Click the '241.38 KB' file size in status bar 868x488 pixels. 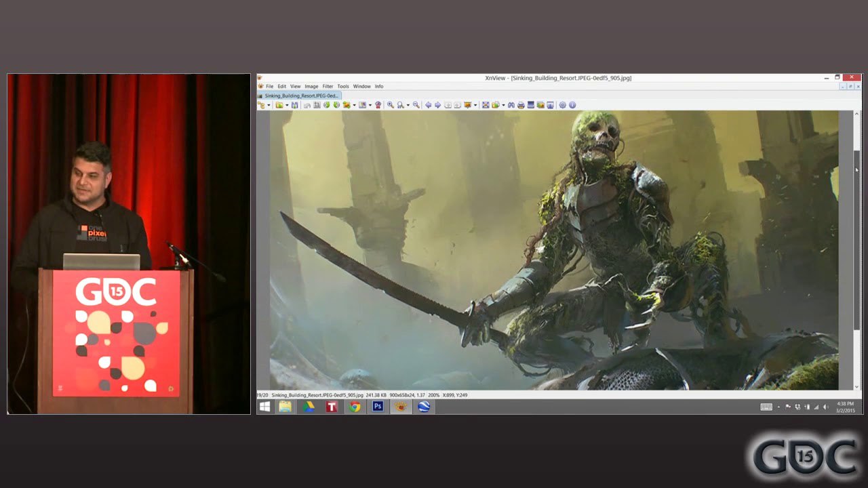tap(376, 394)
